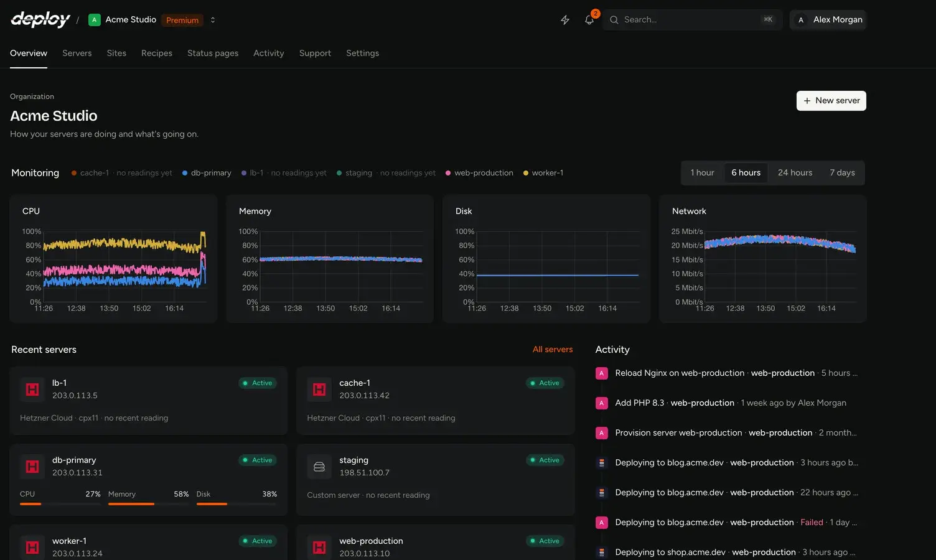Open the lb-1 server name
Screen dimensions: 936x560
coord(59,383)
